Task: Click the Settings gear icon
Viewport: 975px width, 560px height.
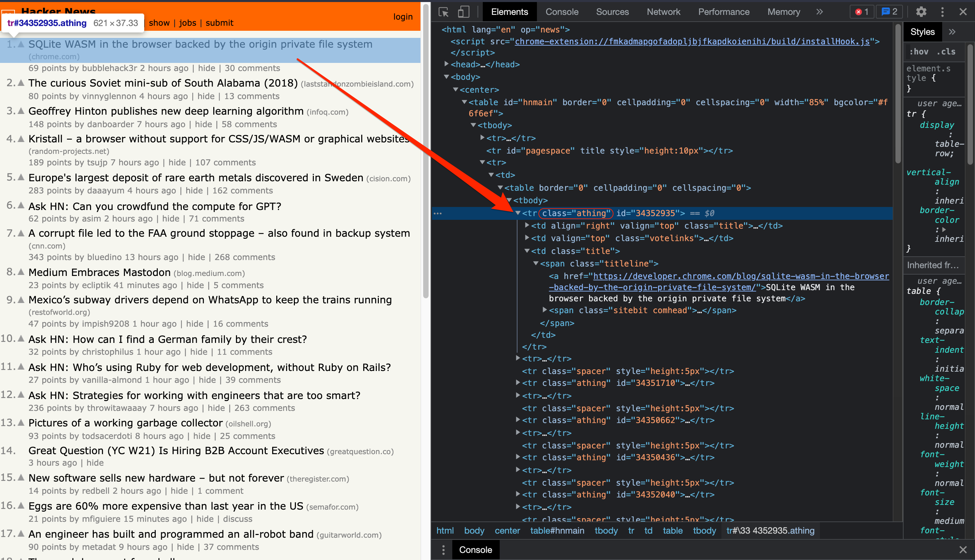Action: 922,11
